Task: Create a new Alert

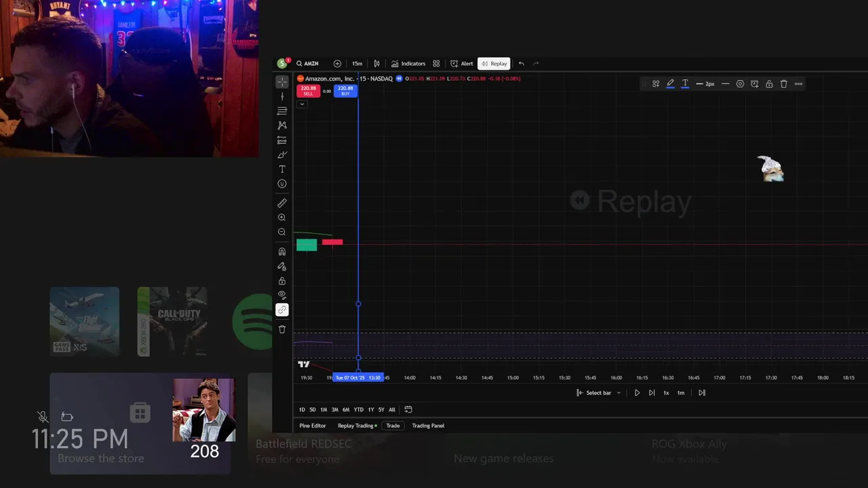Action: click(x=462, y=64)
